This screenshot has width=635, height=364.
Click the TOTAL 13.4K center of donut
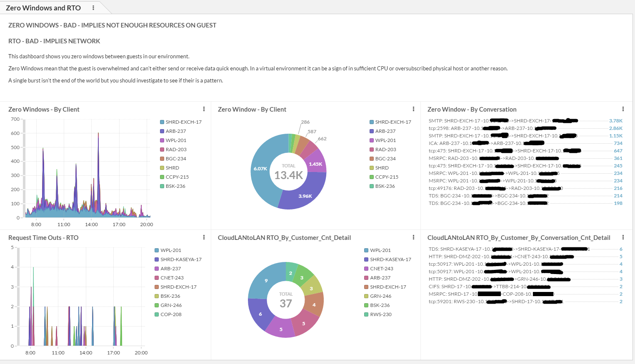click(x=288, y=172)
